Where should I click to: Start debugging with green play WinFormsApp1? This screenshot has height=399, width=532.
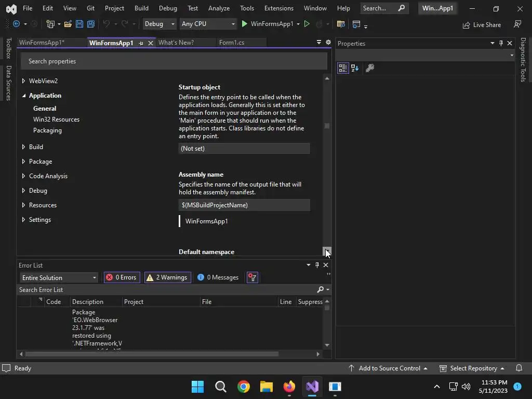(x=267, y=24)
